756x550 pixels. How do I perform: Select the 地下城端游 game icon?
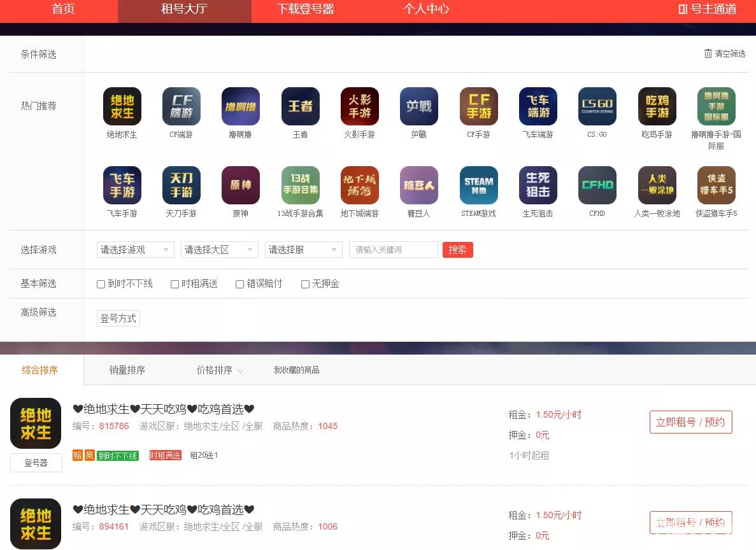[x=359, y=185]
